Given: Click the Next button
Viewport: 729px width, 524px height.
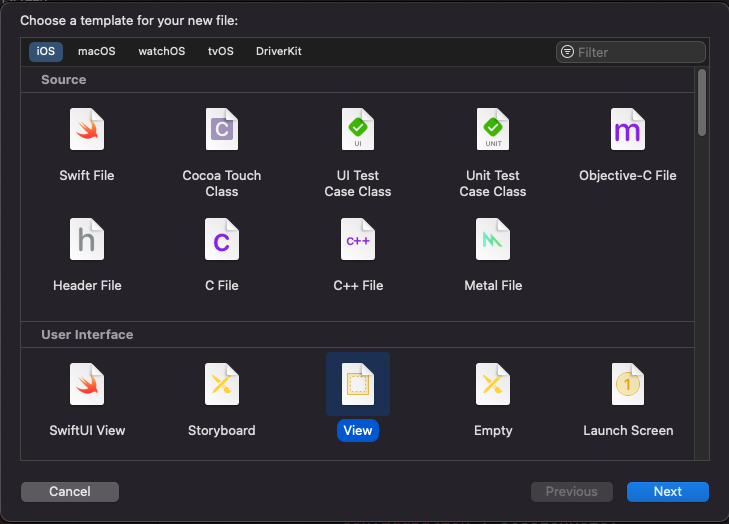Looking at the screenshot, I should [x=668, y=491].
